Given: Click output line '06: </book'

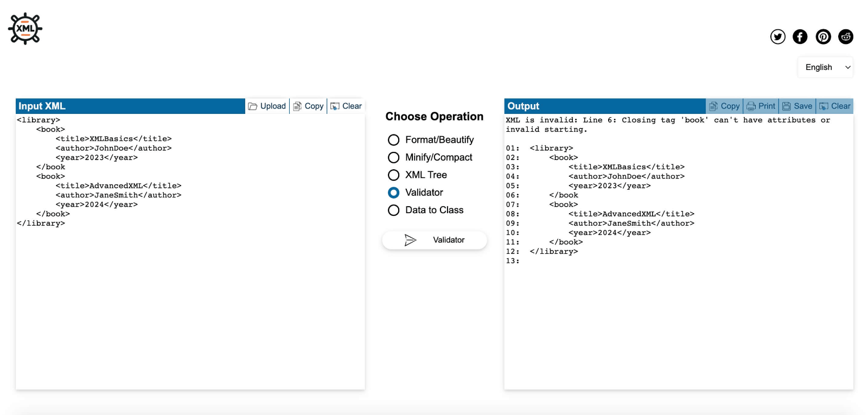Looking at the screenshot, I should pos(542,195).
